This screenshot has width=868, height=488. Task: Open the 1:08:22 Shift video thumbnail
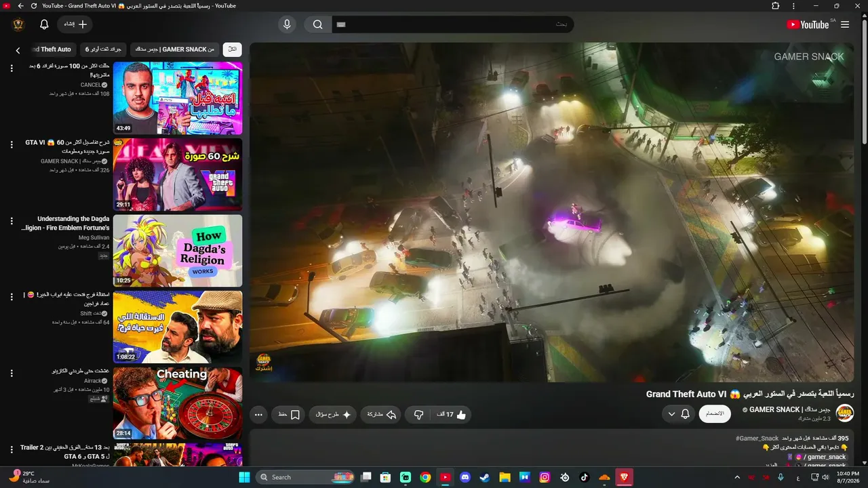(178, 327)
